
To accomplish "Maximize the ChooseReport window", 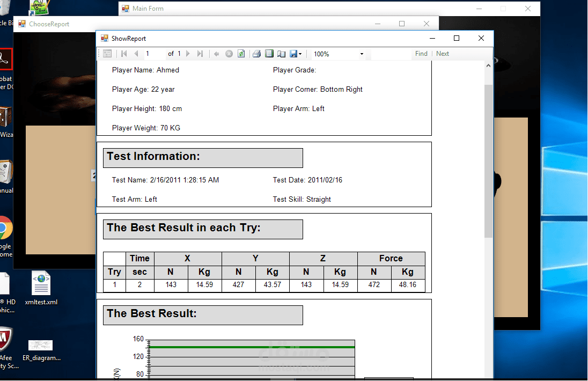I will tap(402, 24).
